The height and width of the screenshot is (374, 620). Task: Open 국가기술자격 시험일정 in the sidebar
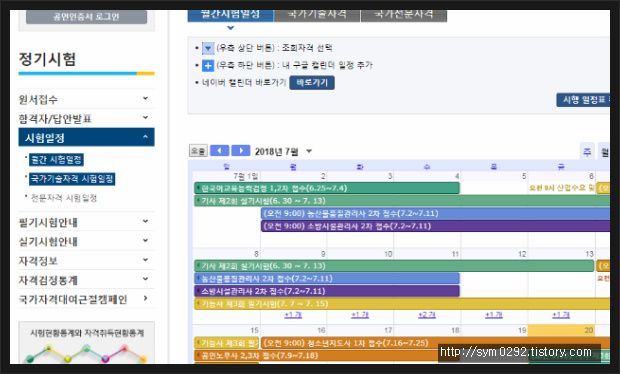[x=72, y=179]
